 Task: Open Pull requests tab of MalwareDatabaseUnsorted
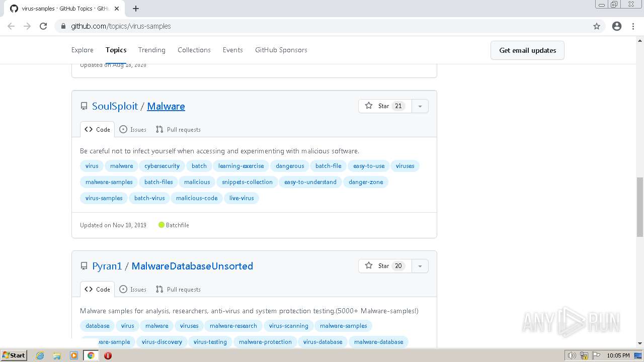point(178,289)
